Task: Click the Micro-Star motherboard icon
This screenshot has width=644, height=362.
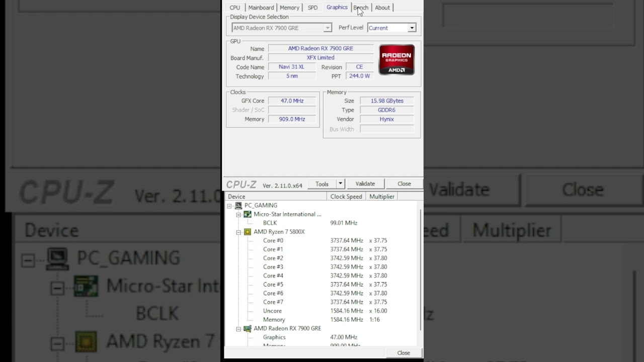Action: [248, 214]
